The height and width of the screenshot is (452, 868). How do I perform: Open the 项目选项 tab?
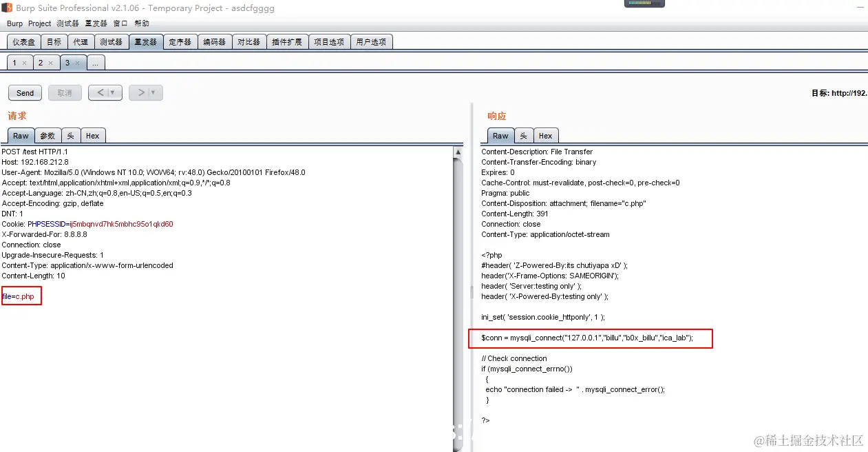coord(329,42)
